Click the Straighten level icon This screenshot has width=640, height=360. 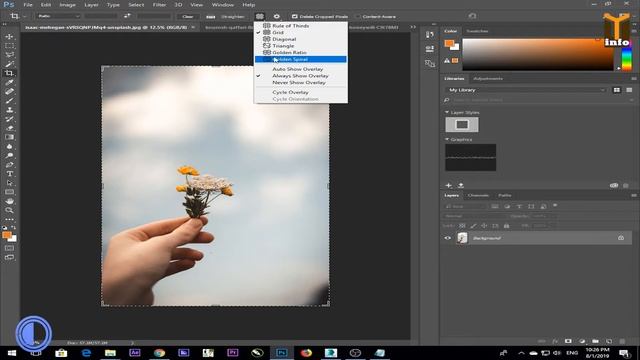click(x=211, y=17)
